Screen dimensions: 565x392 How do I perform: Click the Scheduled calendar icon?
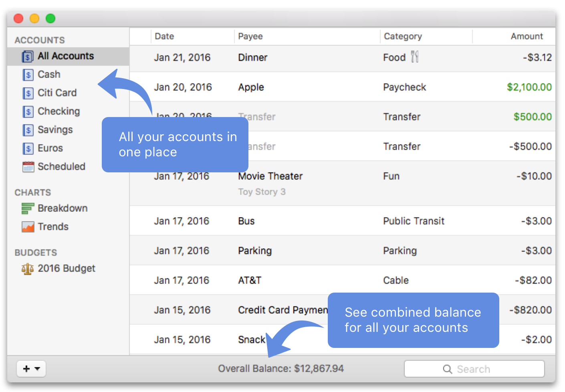(x=28, y=167)
